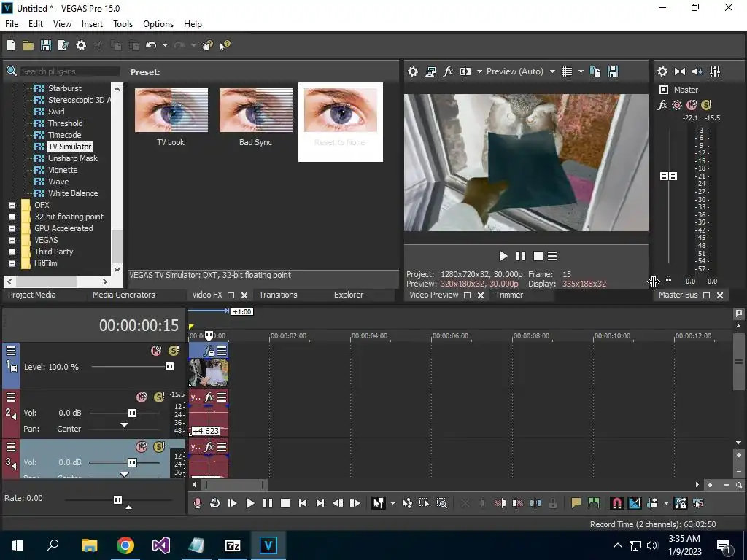This screenshot has width=747, height=560.
Task: Solo audio track 2
Action: click(159, 397)
